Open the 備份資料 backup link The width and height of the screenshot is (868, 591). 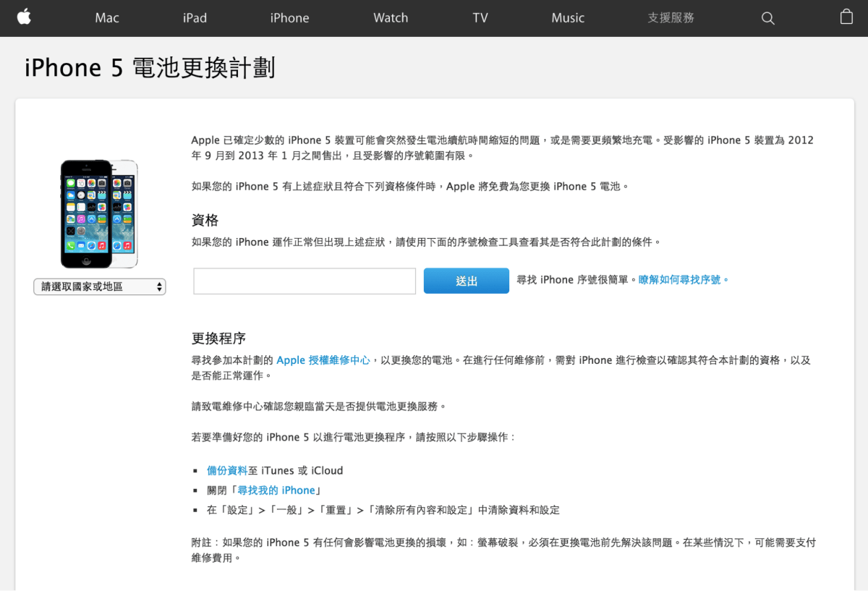click(x=227, y=470)
